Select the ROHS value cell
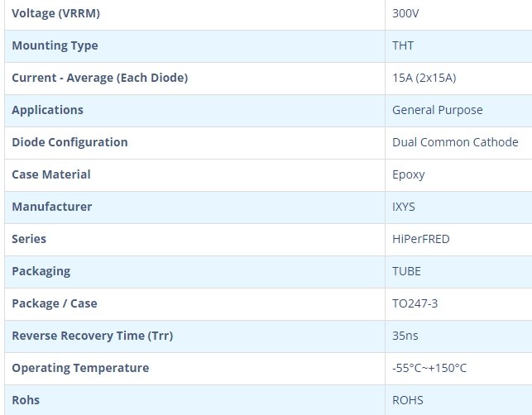532x415 pixels. [x=408, y=400]
